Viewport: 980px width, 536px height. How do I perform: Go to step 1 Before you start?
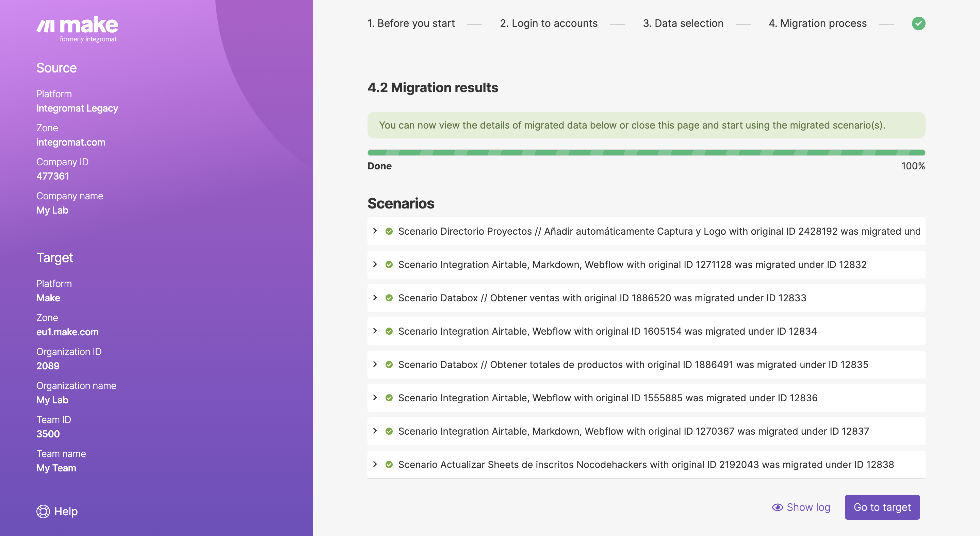click(x=411, y=23)
